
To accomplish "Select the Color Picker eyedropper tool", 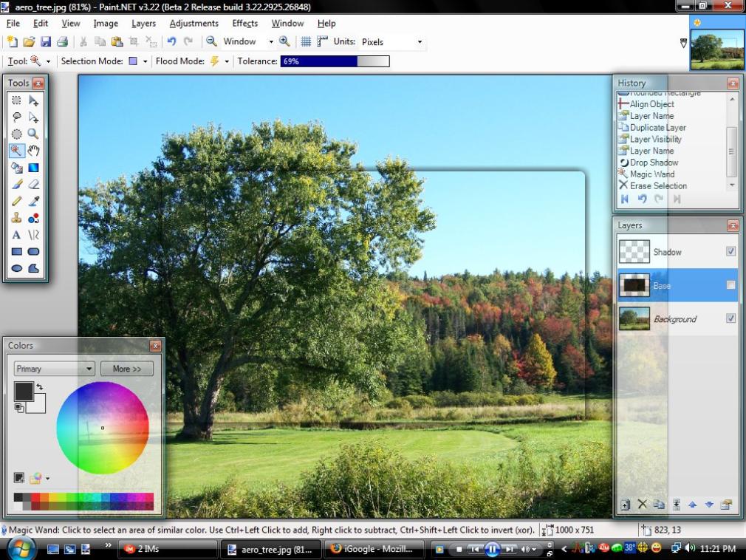I will (x=33, y=202).
